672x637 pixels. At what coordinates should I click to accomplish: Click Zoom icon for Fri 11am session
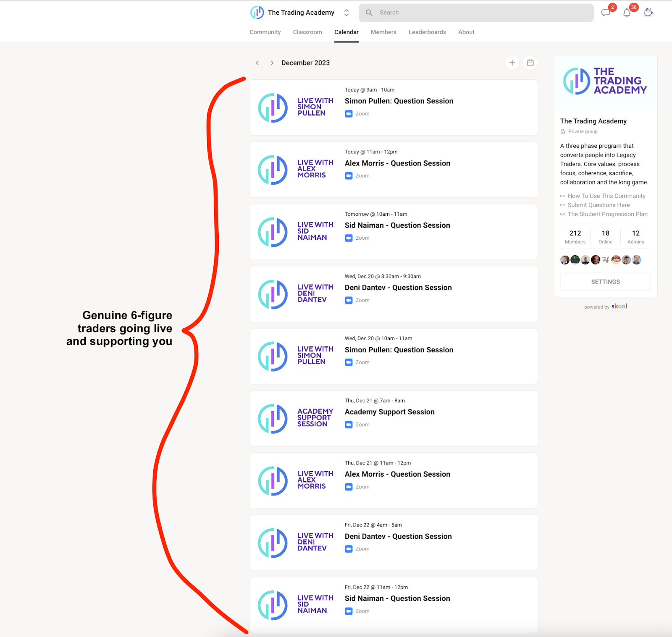[349, 611]
